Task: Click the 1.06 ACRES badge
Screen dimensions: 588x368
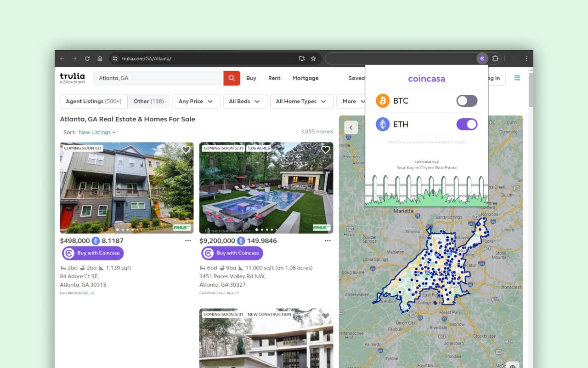Action: pyautogui.click(x=259, y=148)
